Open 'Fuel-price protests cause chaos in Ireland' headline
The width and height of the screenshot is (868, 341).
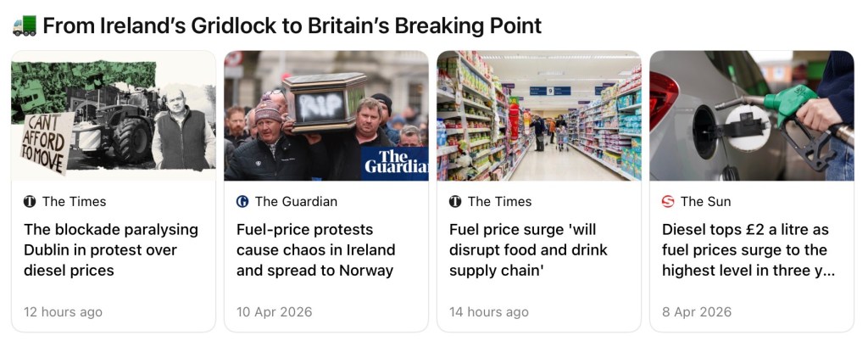point(316,250)
